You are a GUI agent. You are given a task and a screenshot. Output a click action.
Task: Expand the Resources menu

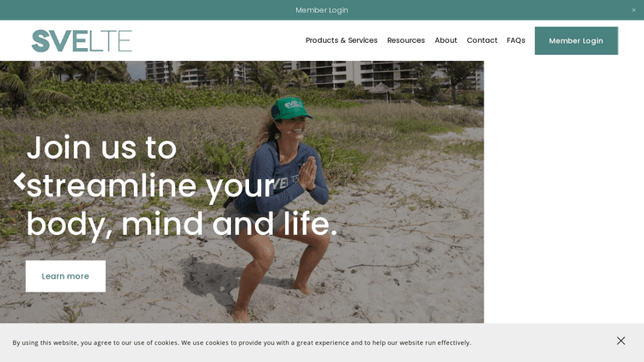pos(406,40)
